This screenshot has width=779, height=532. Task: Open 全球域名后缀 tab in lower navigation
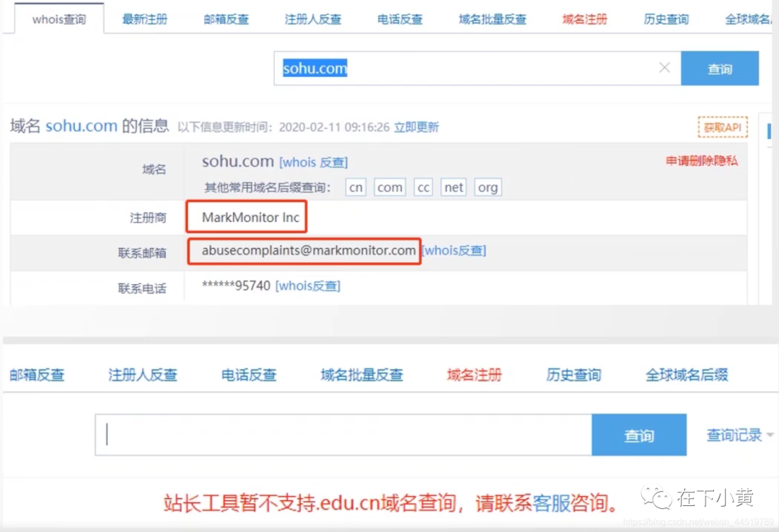point(687,375)
